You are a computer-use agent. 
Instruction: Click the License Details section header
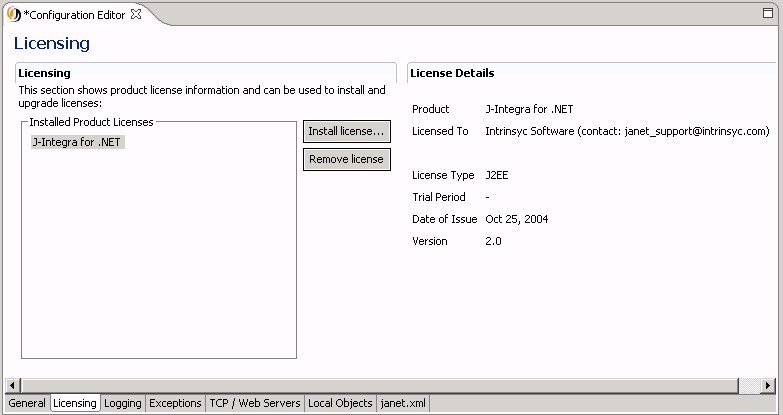coord(452,73)
